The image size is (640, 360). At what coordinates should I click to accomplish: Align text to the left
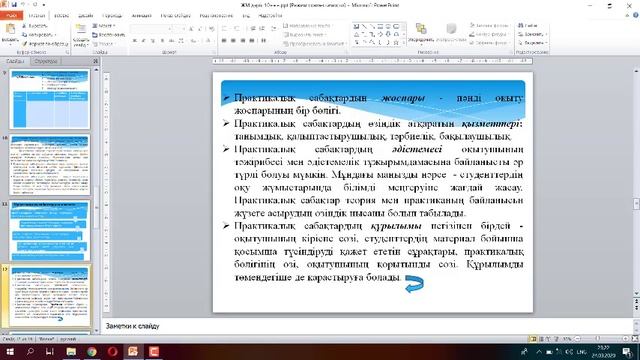click(224, 41)
